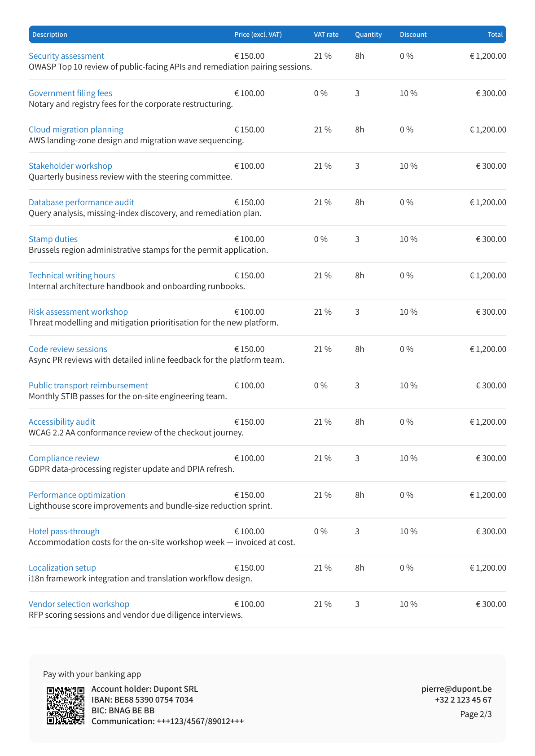
Task: Click the Total column header
Action: [495, 35]
